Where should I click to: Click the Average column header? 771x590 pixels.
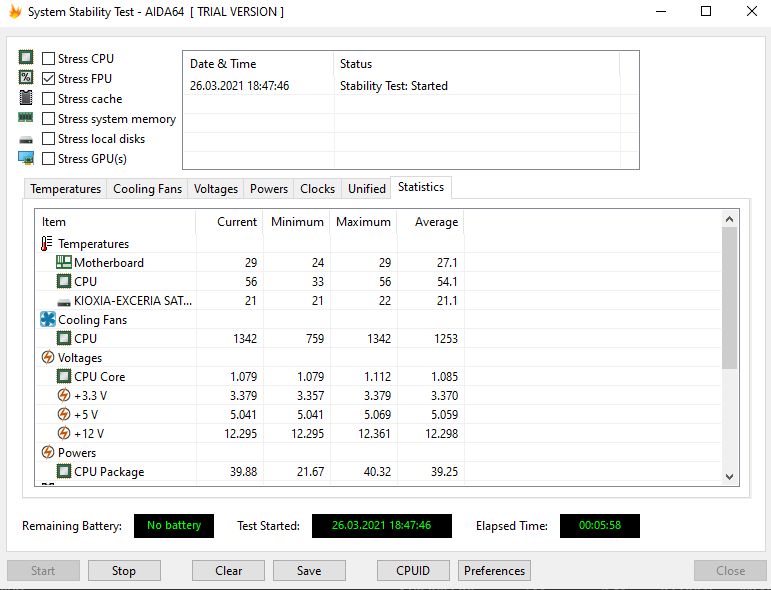pyautogui.click(x=431, y=222)
